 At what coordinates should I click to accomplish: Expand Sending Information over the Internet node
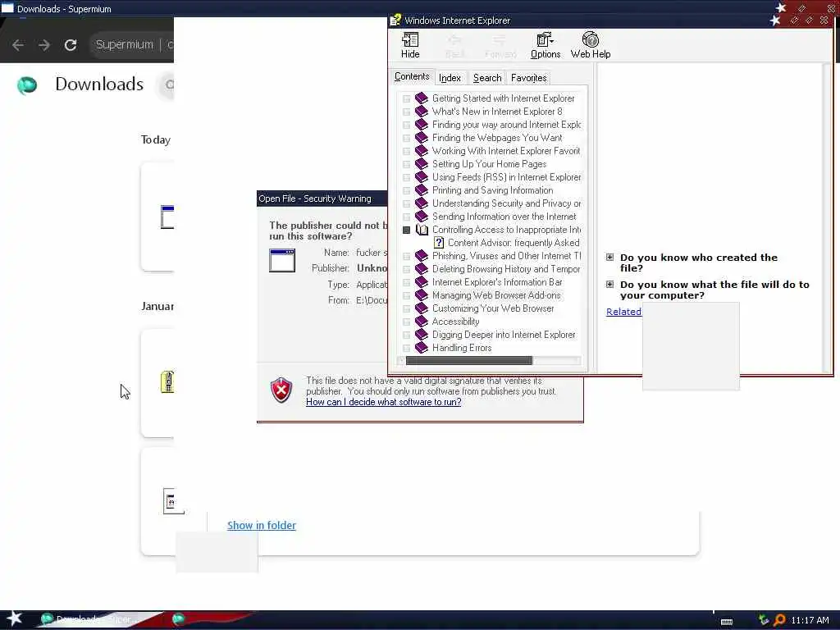pyautogui.click(x=406, y=217)
